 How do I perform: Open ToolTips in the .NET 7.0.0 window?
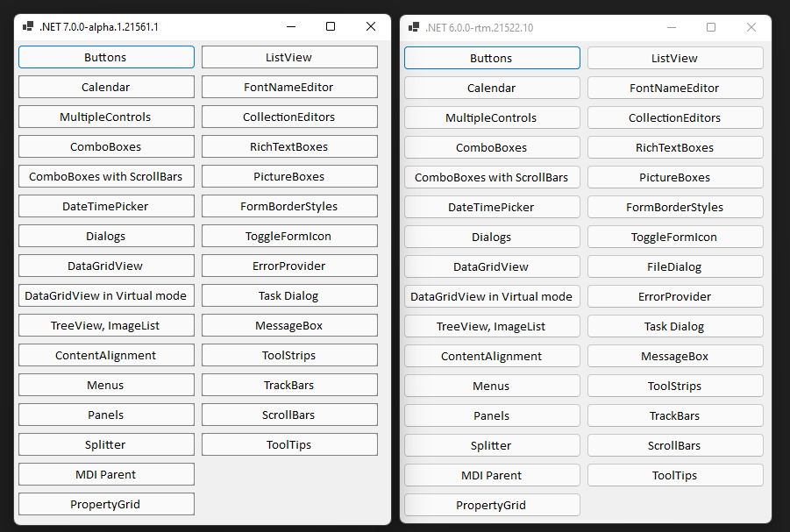(289, 443)
